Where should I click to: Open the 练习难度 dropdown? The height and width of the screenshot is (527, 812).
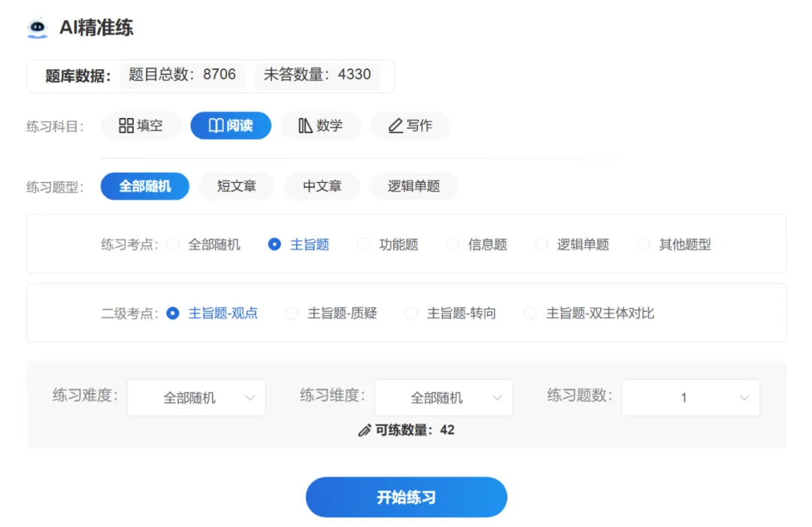click(x=195, y=397)
